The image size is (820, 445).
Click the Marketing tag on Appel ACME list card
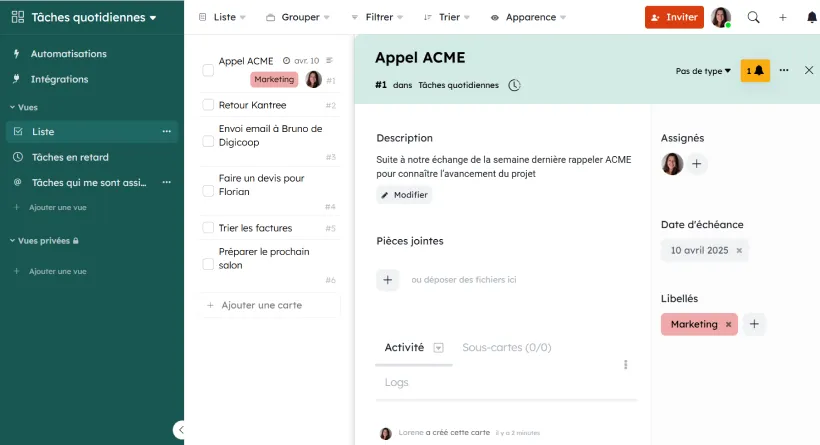pos(274,79)
